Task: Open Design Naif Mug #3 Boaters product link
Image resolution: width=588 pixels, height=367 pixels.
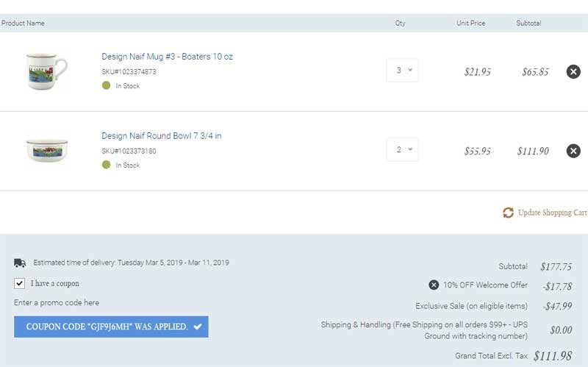Action: click(168, 57)
